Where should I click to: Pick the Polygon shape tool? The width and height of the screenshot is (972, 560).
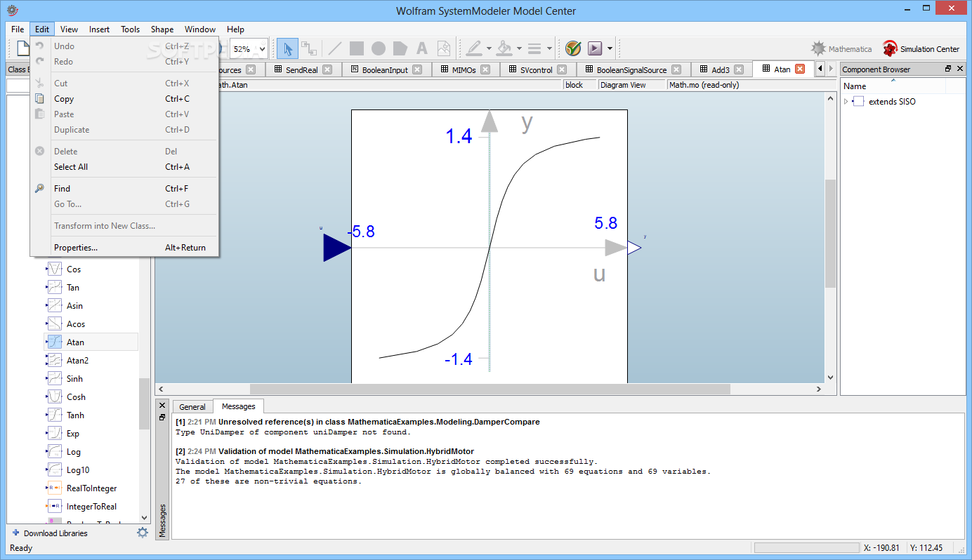(400, 48)
